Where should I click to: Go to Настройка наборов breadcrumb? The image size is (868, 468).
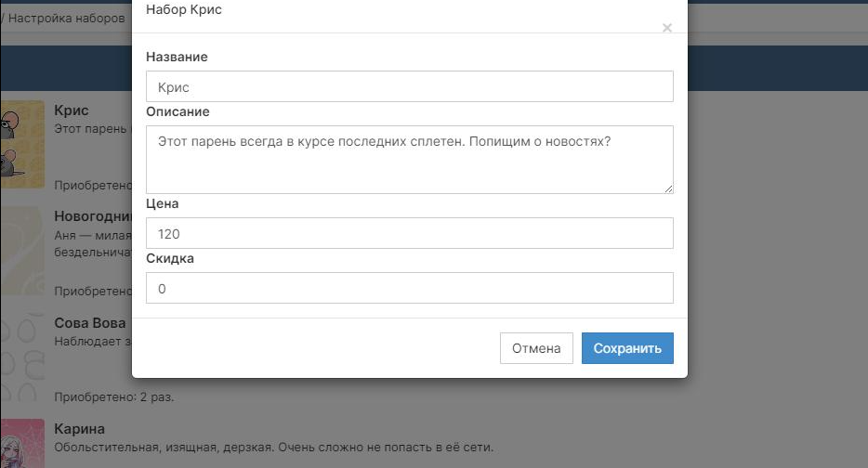(67, 18)
